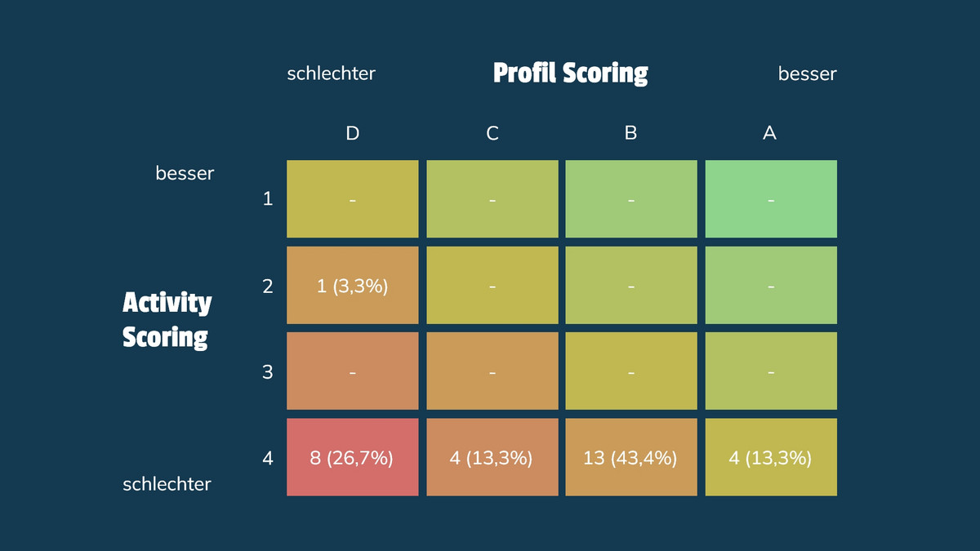This screenshot has width=980, height=551.
Task: Select the empty cell at row 3 column B
Action: [x=631, y=371]
